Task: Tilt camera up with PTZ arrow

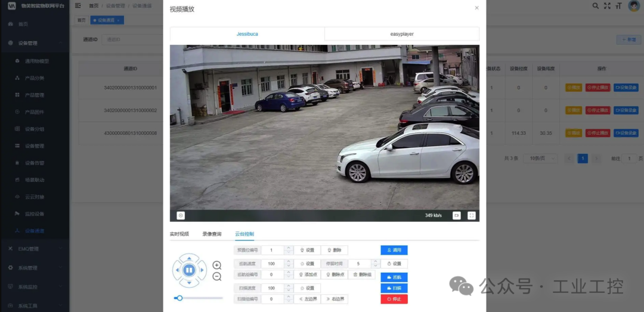Action: pyautogui.click(x=189, y=258)
